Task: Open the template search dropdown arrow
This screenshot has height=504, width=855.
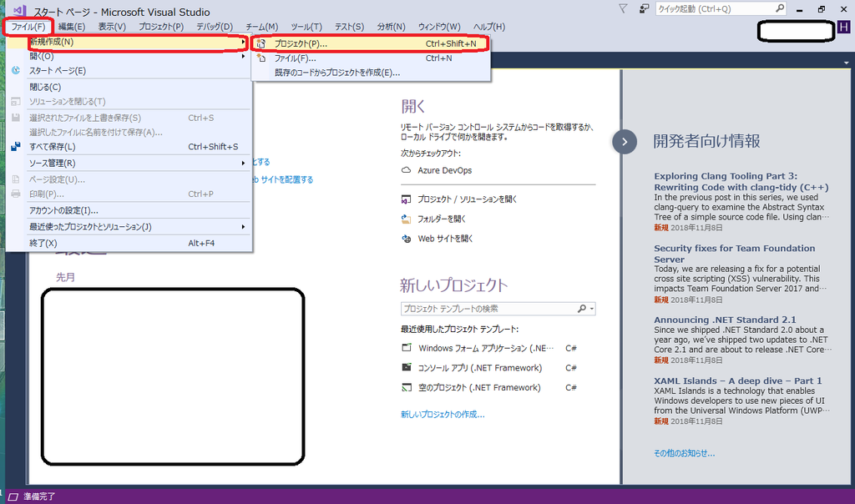Action: click(592, 309)
